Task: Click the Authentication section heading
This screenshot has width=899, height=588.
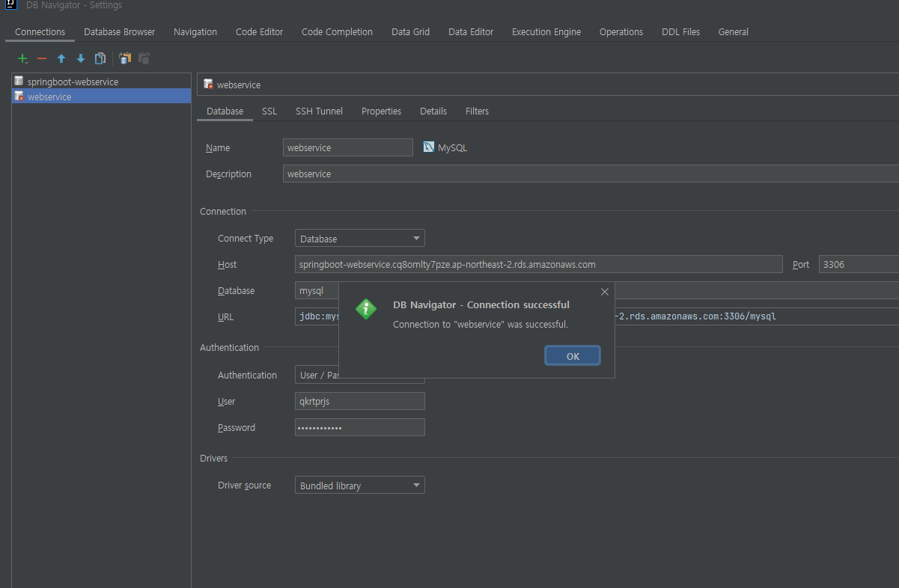Action: point(230,347)
